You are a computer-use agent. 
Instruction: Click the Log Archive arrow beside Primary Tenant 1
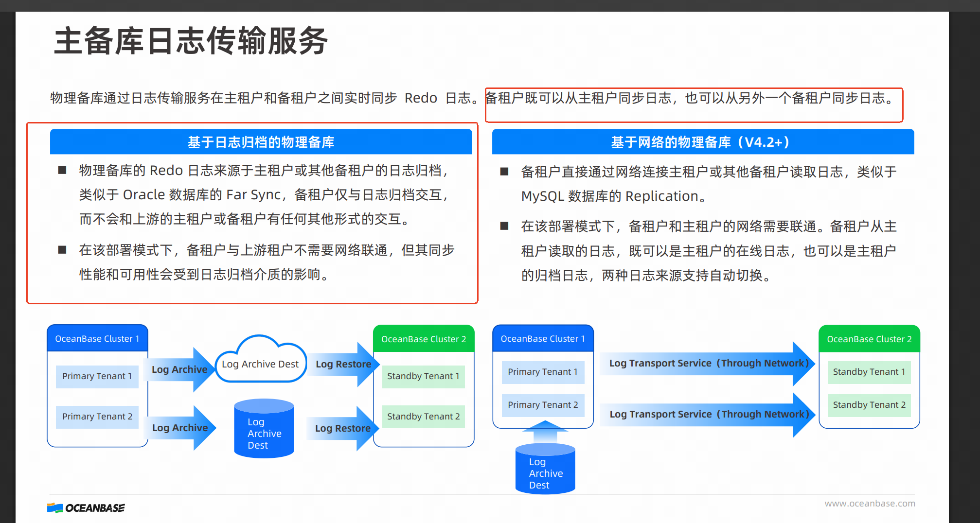(180, 369)
